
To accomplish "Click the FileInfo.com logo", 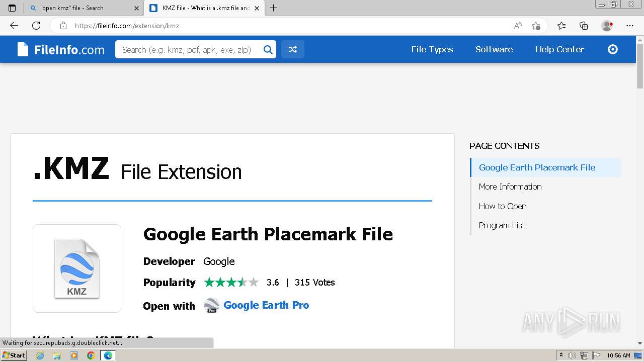I will (x=61, y=49).
